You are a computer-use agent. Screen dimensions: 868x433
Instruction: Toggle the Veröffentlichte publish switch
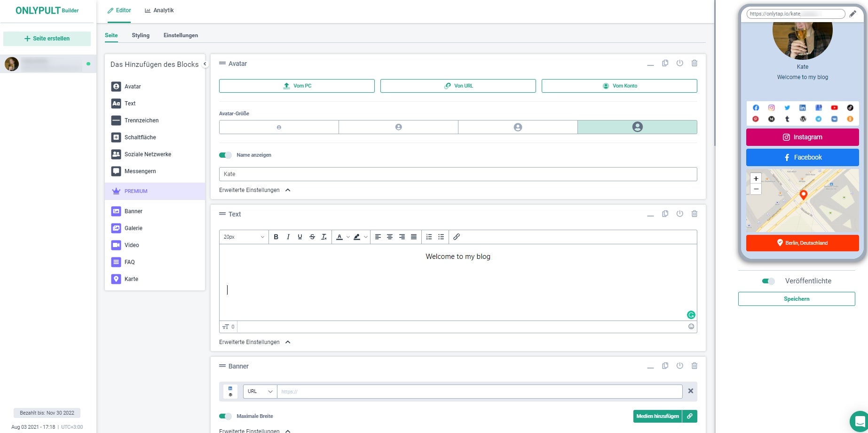click(768, 281)
